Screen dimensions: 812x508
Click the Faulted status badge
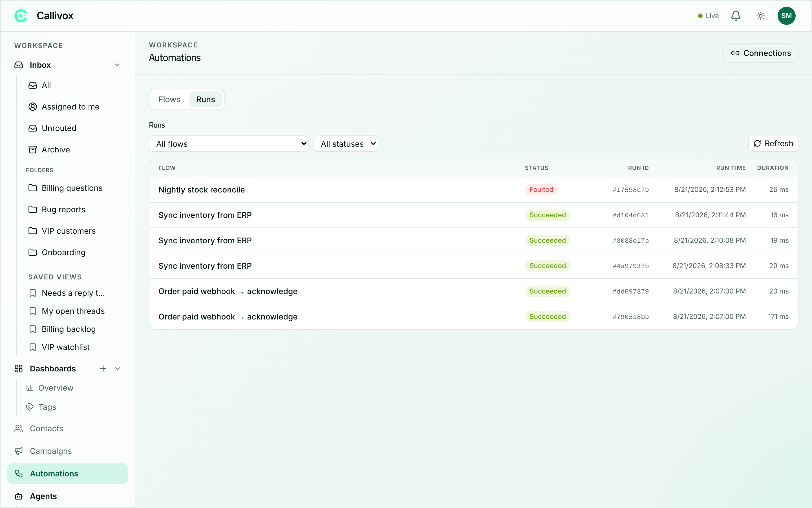coord(541,190)
